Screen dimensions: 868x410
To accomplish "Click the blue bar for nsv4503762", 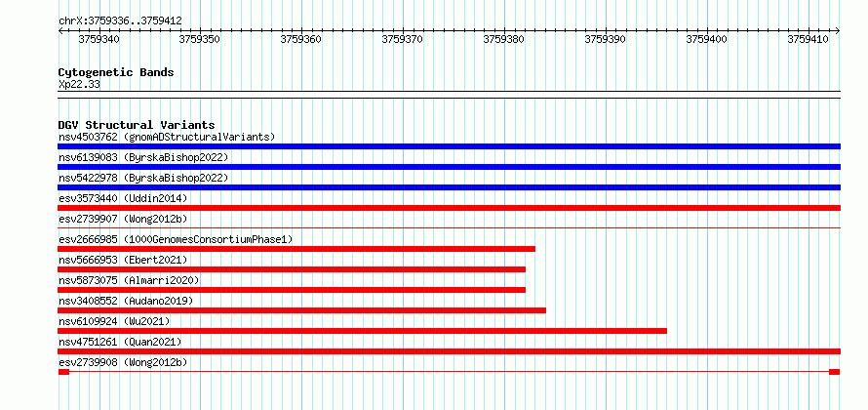I will [x=449, y=146].
